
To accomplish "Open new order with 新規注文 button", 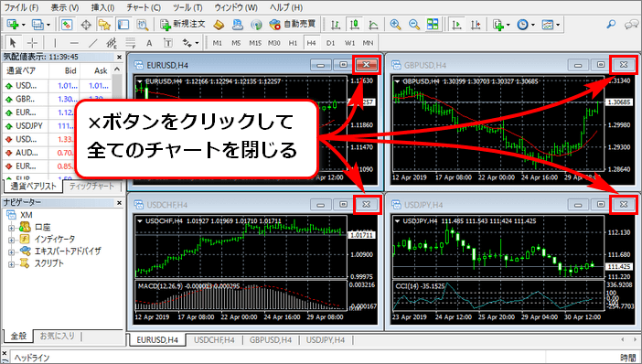I will pos(182,25).
